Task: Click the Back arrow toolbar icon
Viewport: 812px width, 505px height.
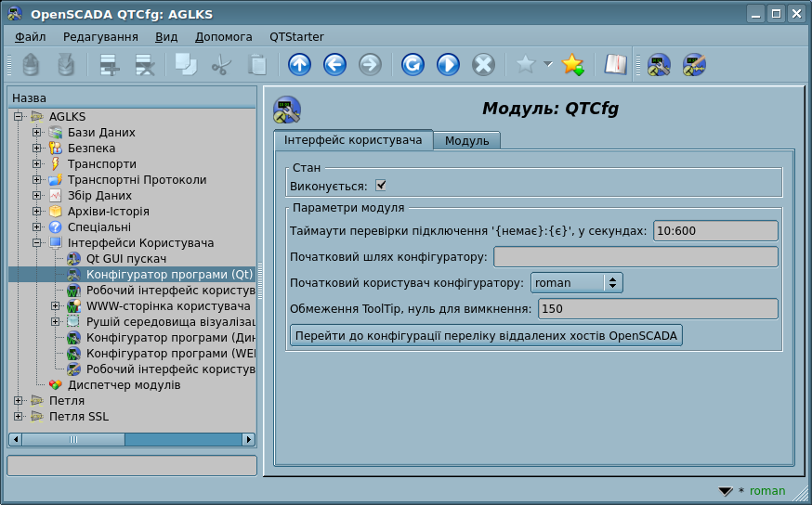Action: pos(334,64)
